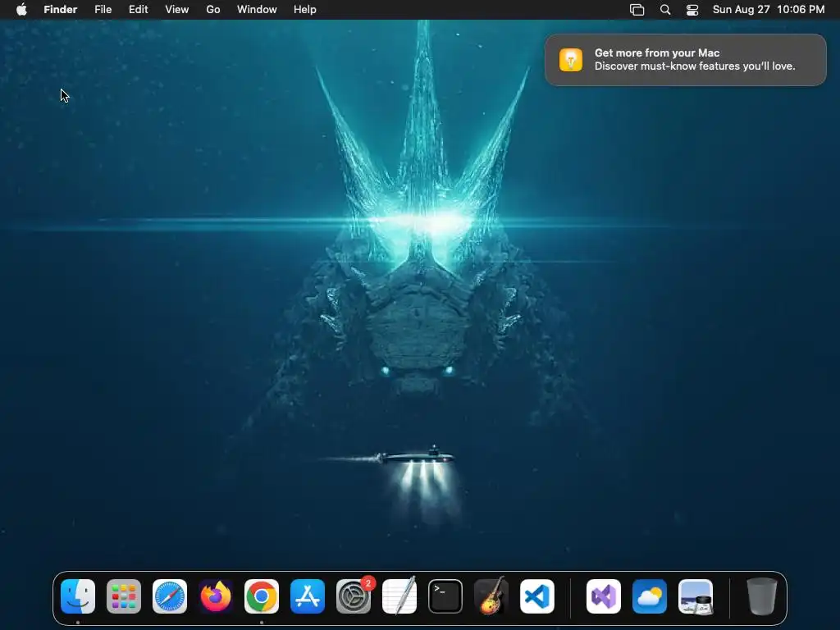Open "Get more from your Mac" notification
Image resolution: width=840 pixels, height=630 pixels.
[x=686, y=59]
